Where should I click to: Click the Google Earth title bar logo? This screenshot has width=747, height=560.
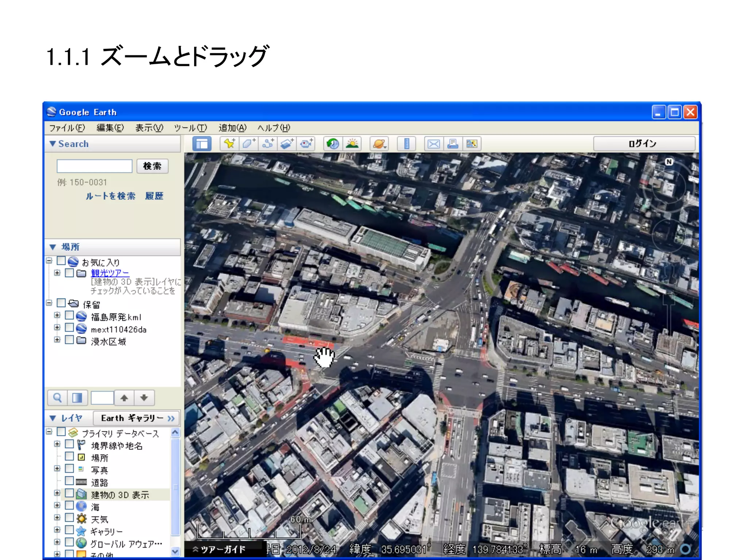click(x=51, y=112)
